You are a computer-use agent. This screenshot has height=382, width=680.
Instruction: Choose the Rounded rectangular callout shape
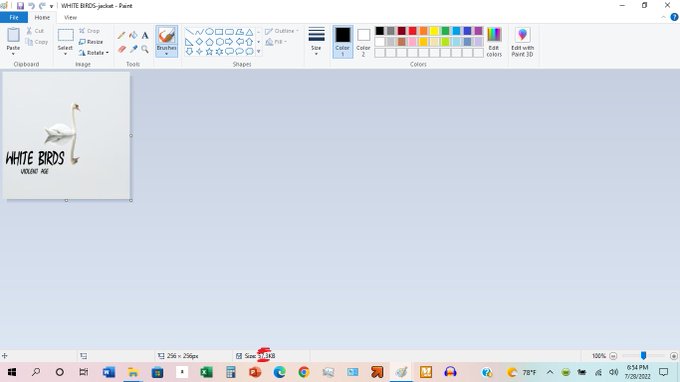229,52
